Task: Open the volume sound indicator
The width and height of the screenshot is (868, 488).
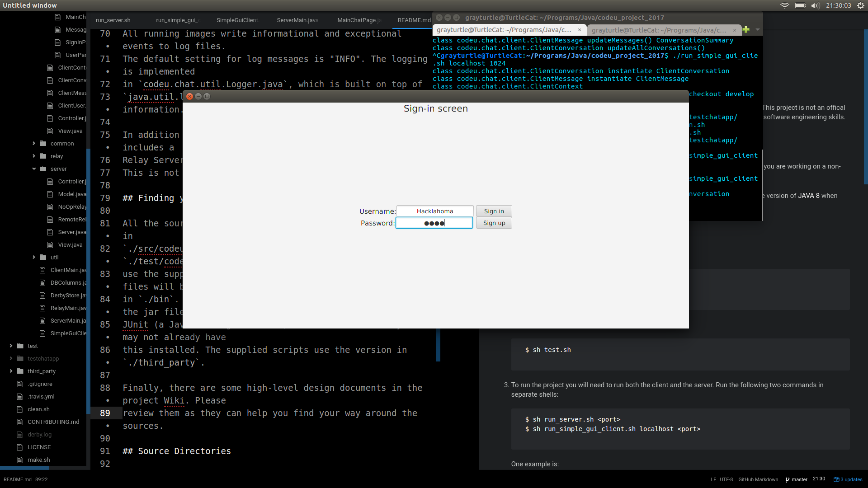Action: 815,5
